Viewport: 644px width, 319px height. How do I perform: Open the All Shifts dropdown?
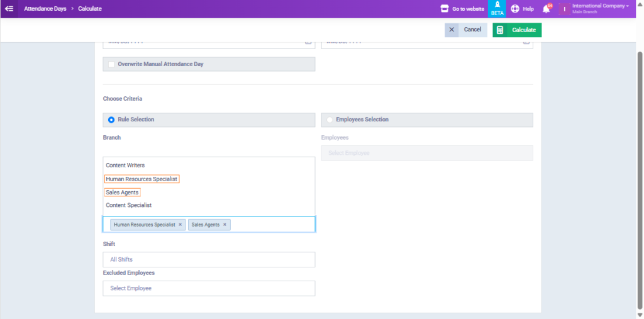[x=209, y=259]
